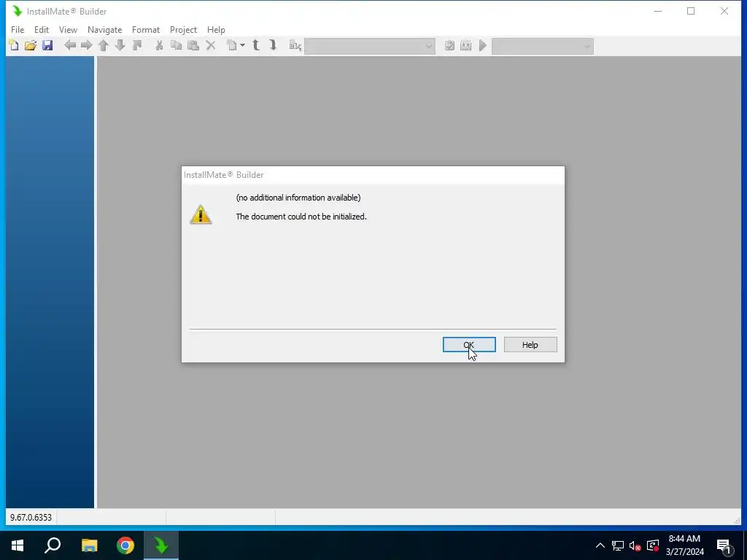Open File Explorer from the taskbar
The height and width of the screenshot is (560, 747).
coord(89,545)
